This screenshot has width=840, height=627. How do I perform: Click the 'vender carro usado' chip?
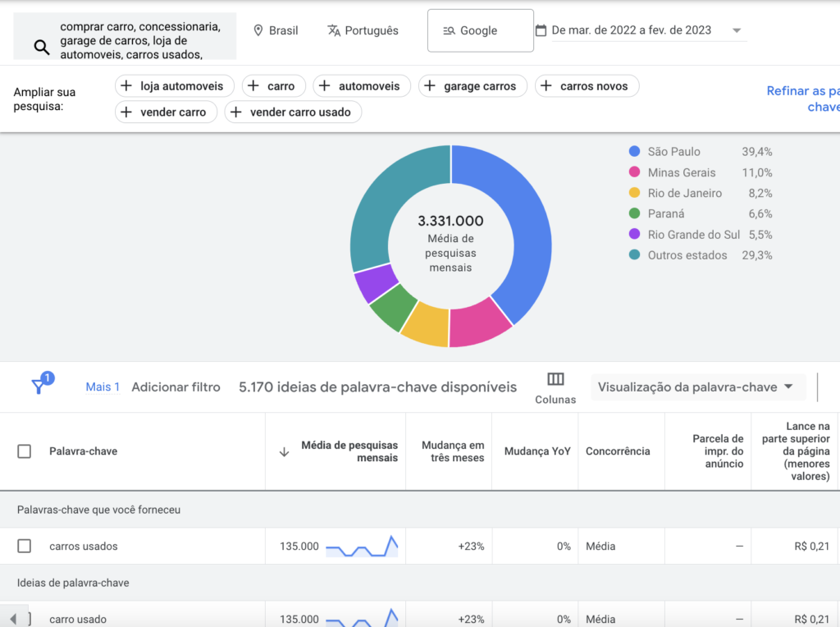293,112
